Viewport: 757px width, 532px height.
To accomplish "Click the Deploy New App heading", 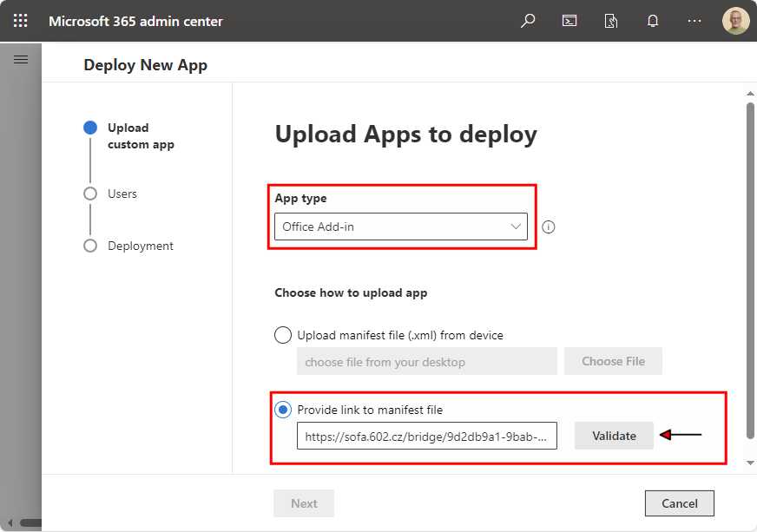I will click(x=145, y=65).
